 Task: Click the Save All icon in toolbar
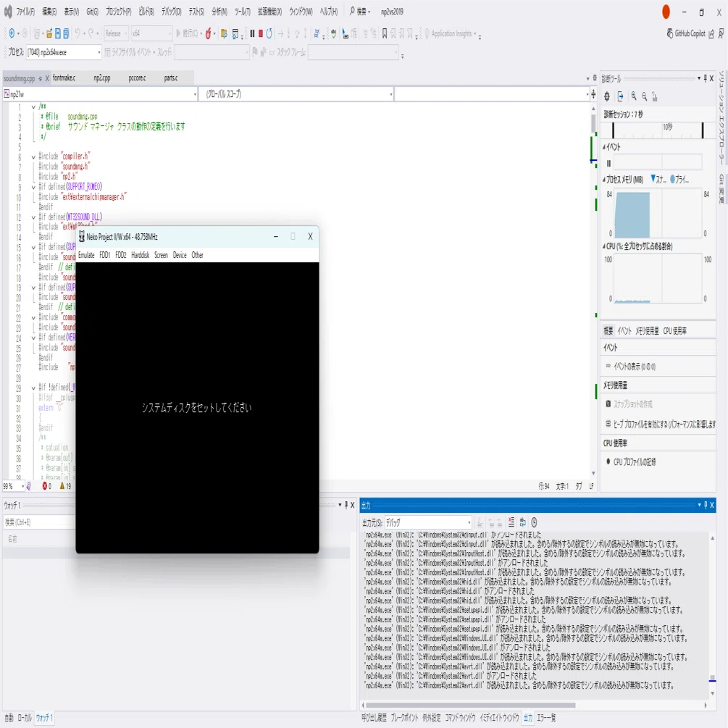pos(66,33)
